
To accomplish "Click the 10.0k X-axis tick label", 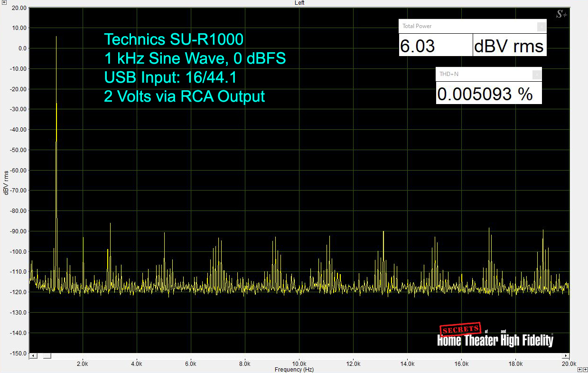I will 299,363.
